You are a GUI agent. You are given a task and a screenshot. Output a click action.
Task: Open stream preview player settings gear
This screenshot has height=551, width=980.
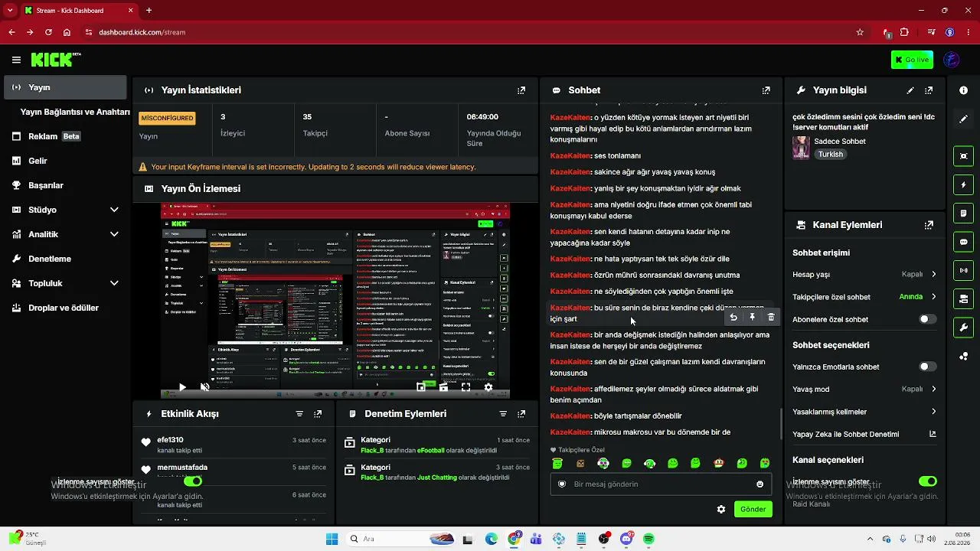[x=488, y=387]
